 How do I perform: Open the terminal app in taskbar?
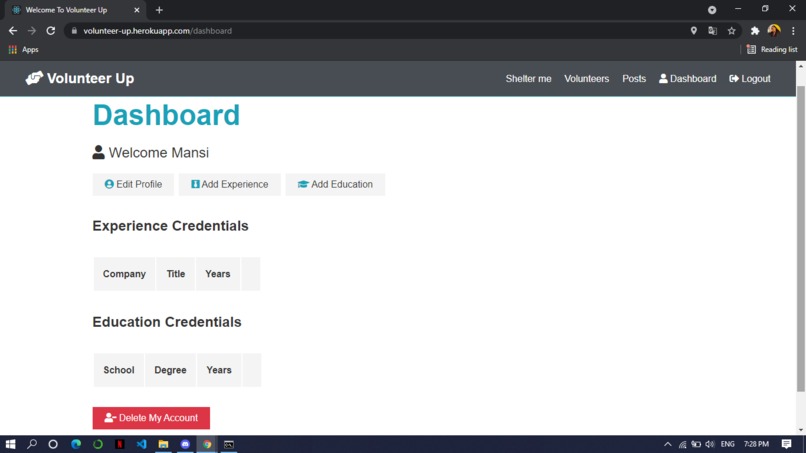point(229,444)
